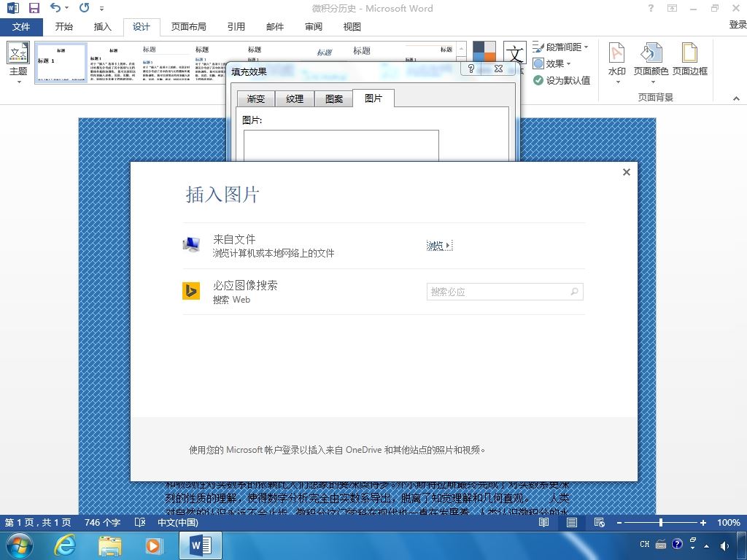Switch to 图案 tab in fill effects

[334, 98]
